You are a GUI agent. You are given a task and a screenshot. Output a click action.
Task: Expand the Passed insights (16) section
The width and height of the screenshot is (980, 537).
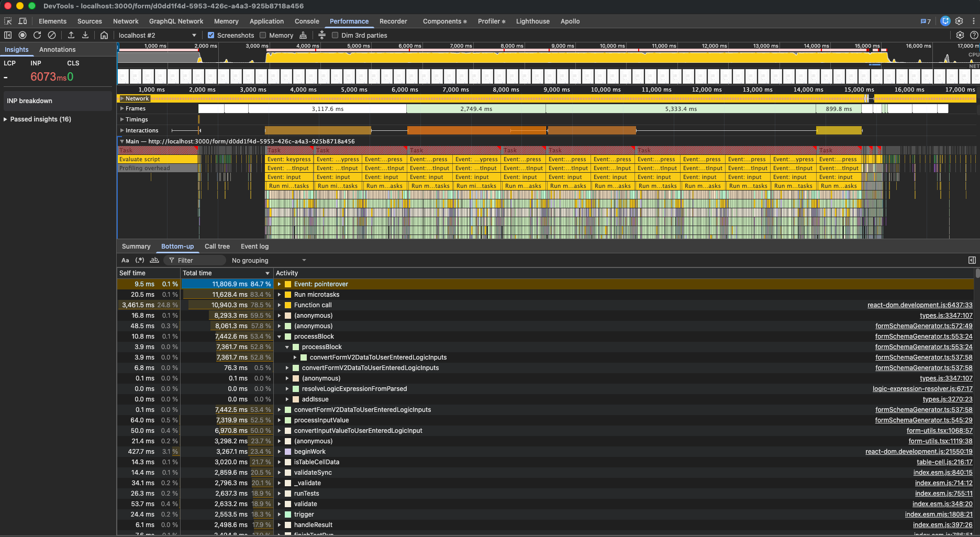coord(37,119)
